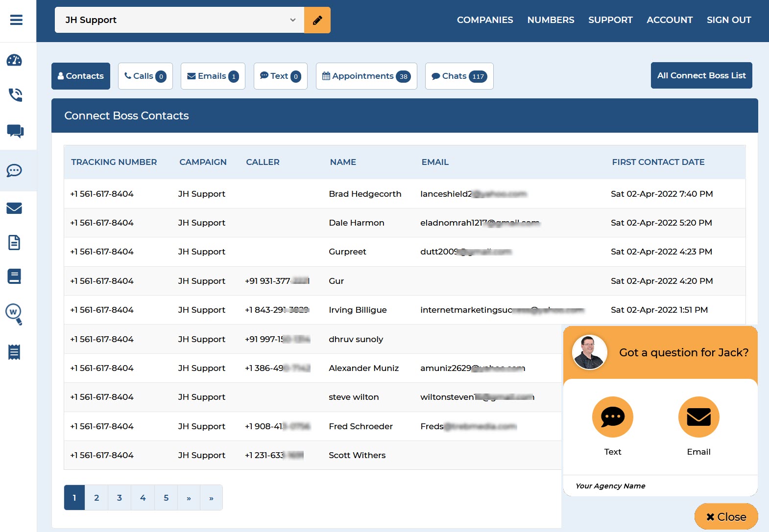Switch to the Appointments tab

point(366,76)
